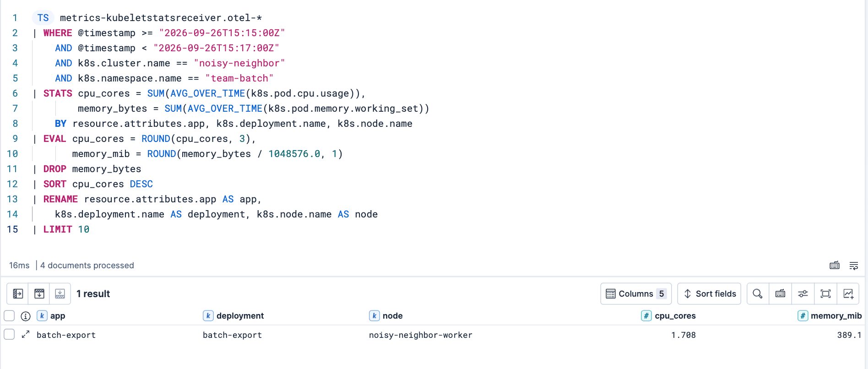This screenshot has height=369, width=868.
Task: Toggle word wrap icon in the editor footer
Action: (854, 266)
